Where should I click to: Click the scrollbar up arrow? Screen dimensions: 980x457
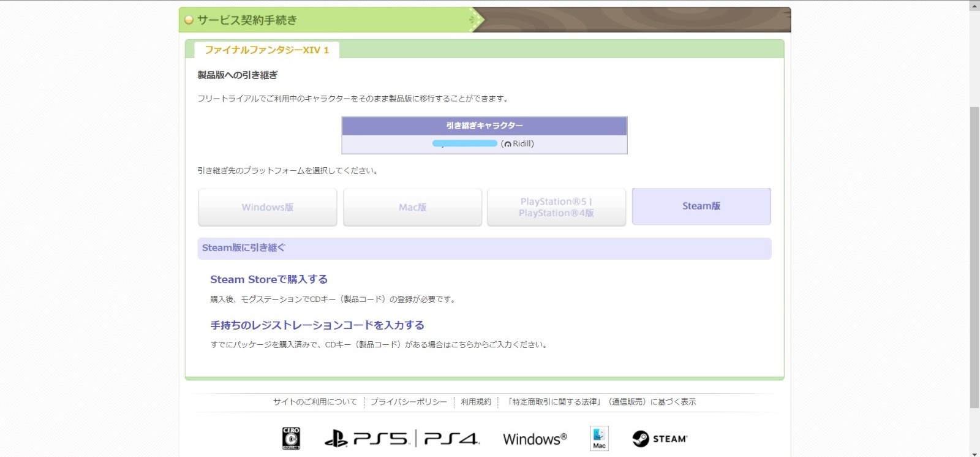(974, 5)
